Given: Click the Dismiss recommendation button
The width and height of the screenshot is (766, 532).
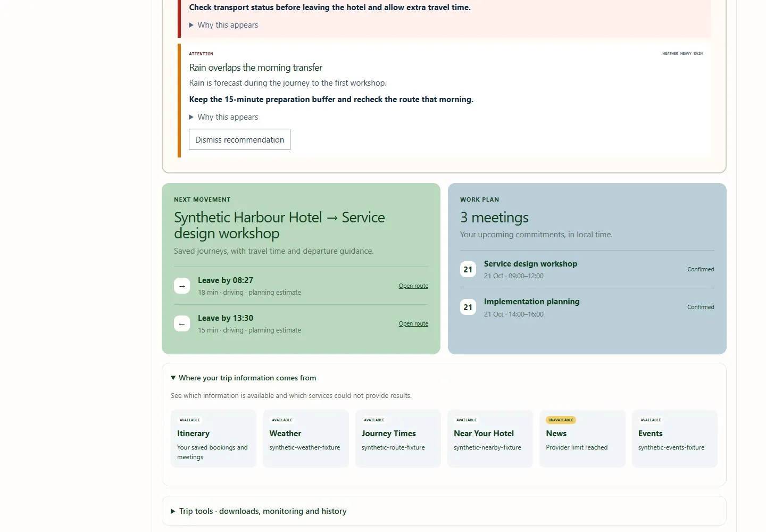Looking at the screenshot, I should 239,139.
